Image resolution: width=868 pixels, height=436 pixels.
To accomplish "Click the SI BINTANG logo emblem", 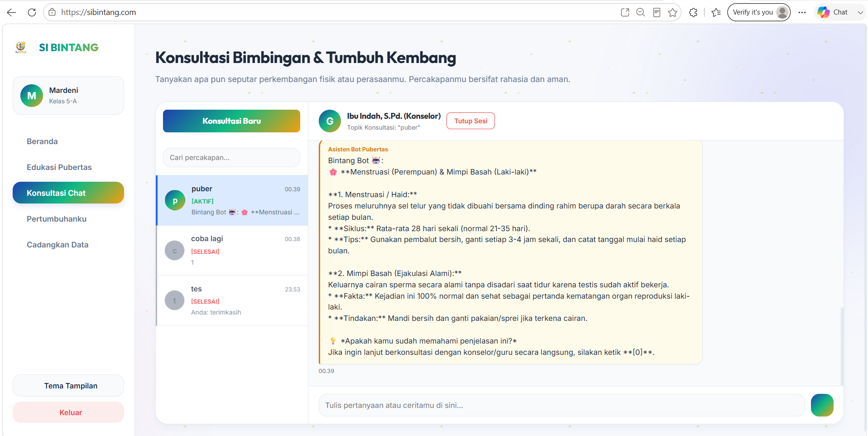I will tap(21, 47).
